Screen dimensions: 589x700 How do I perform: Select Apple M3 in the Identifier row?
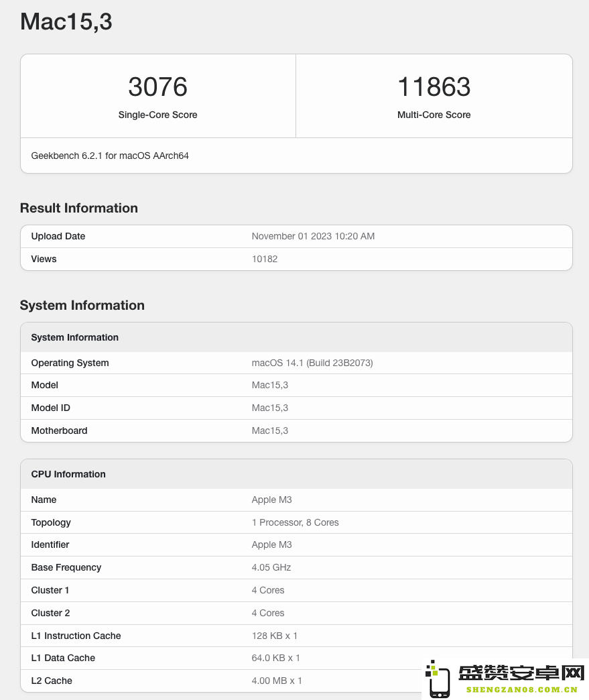coord(272,544)
